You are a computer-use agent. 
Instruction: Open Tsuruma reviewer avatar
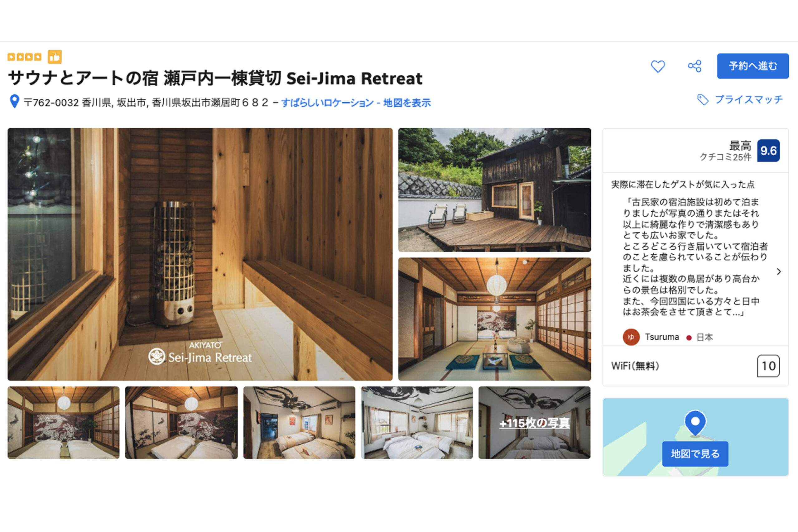(631, 337)
